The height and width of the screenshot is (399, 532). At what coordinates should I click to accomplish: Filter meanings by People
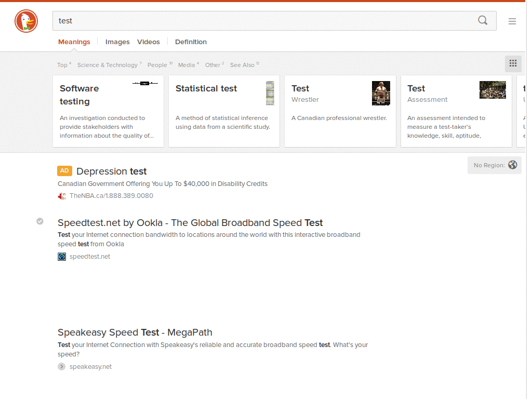click(160, 65)
